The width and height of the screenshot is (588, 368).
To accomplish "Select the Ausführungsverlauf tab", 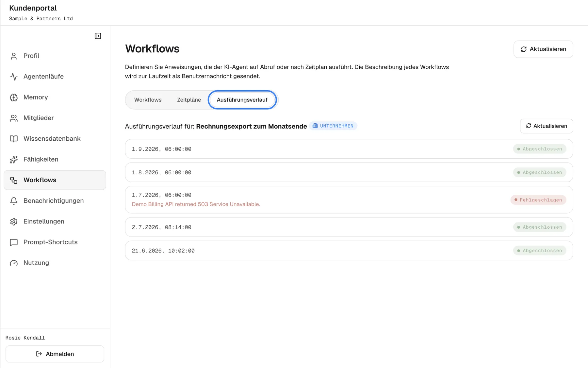I will point(242,100).
